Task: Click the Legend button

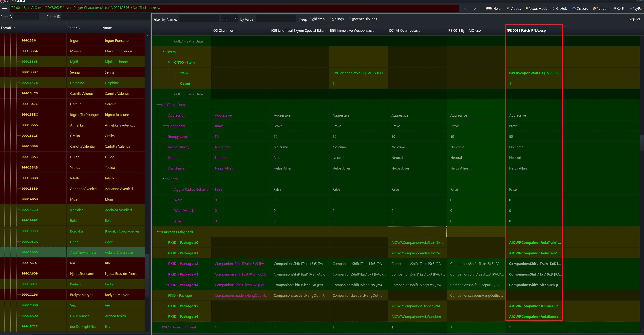Action: [634, 19]
